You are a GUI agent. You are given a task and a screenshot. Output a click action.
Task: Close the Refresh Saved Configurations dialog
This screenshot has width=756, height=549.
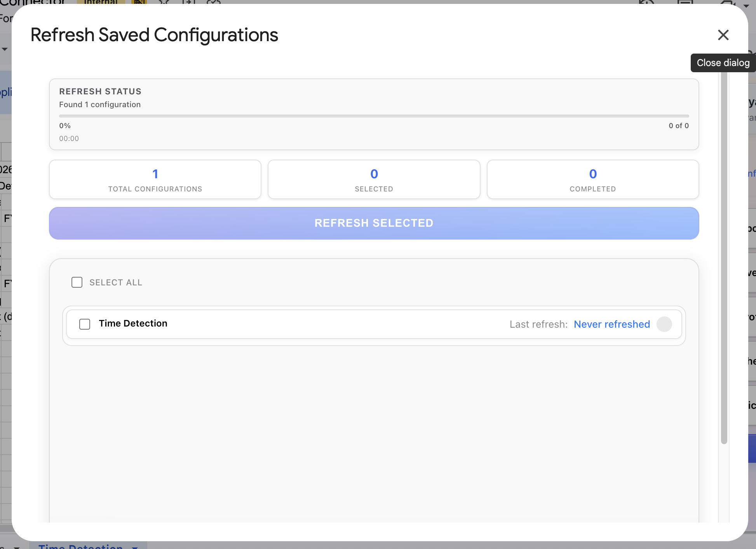[x=723, y=35]
